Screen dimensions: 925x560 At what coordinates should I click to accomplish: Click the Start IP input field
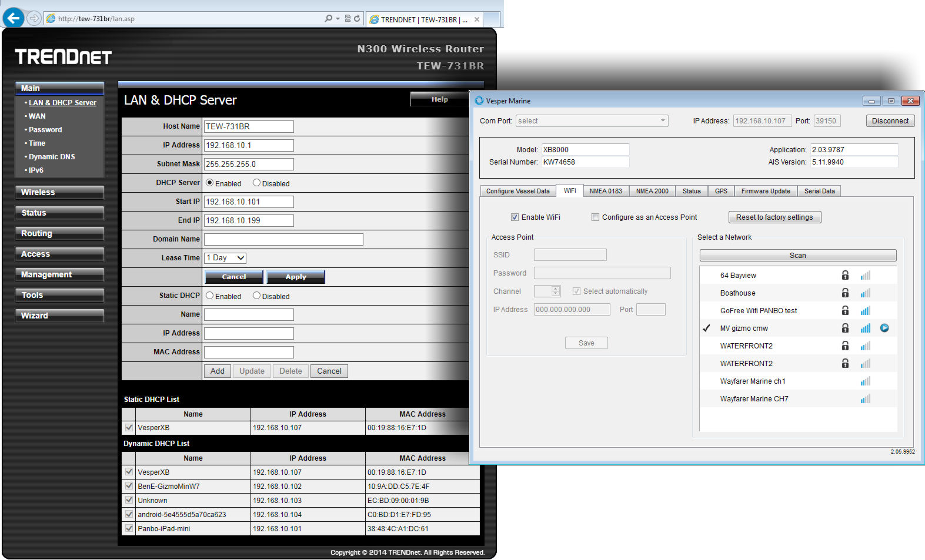click(249, 202)
